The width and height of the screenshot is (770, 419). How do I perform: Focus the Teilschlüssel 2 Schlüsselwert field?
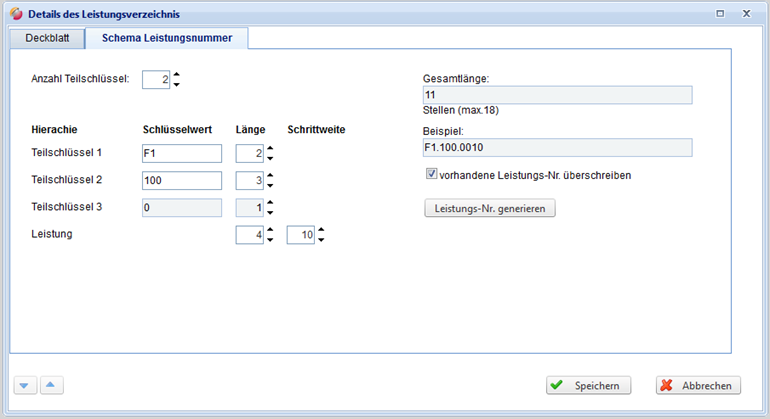(181, 181)
